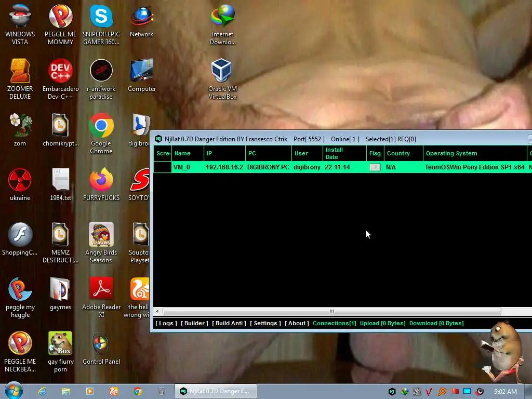The height and width of the screenshot is (399, 532).
Task: Open Control Panel desktop icon
Action: [x=101, y=348]
